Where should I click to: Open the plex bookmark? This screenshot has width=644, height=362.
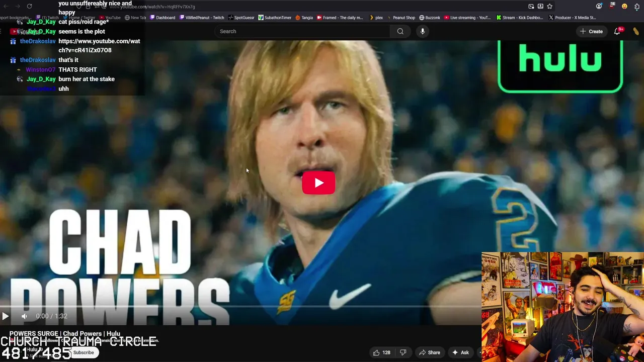point(376,18)
